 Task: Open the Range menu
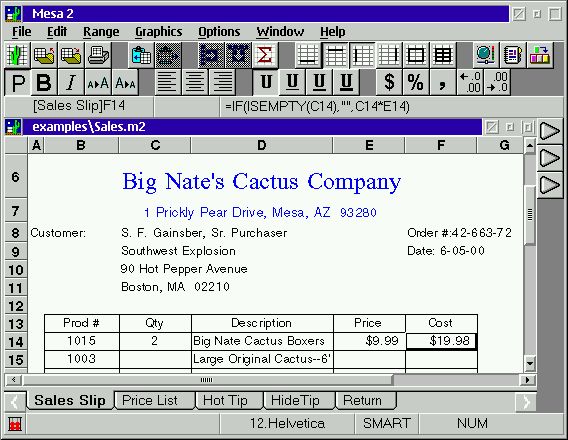(101, 32)
